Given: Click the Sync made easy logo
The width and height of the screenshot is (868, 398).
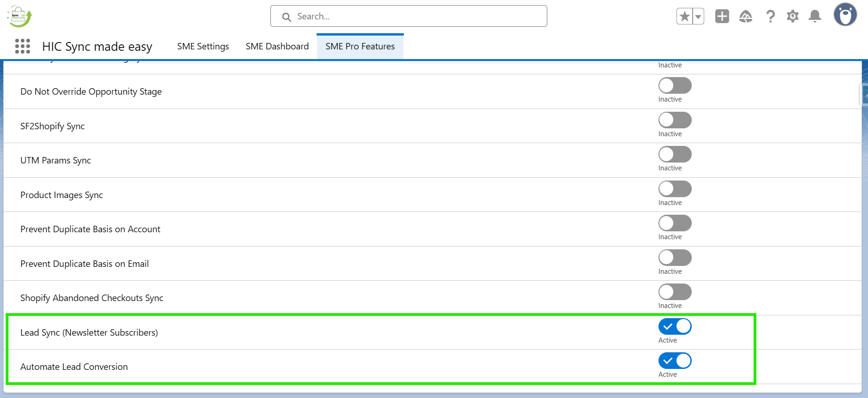Looking at the screenshot, I should [19, 17].
